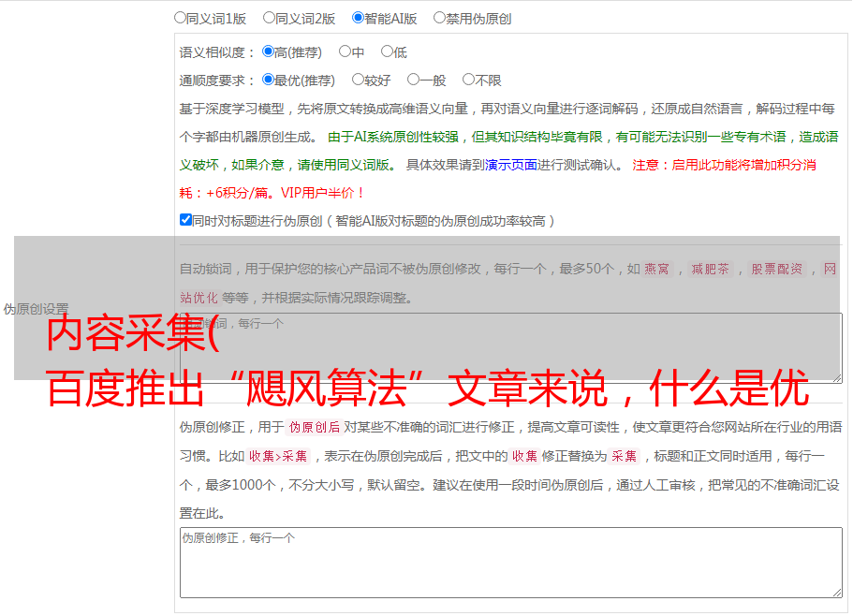Select 禁用伪原创 to disable rewriting

[439, 17]
